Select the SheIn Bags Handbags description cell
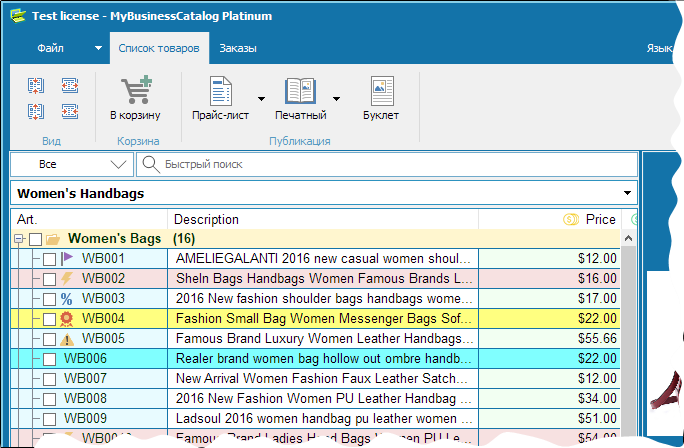This screenshot has width=684, height=448. pos(323,278)
